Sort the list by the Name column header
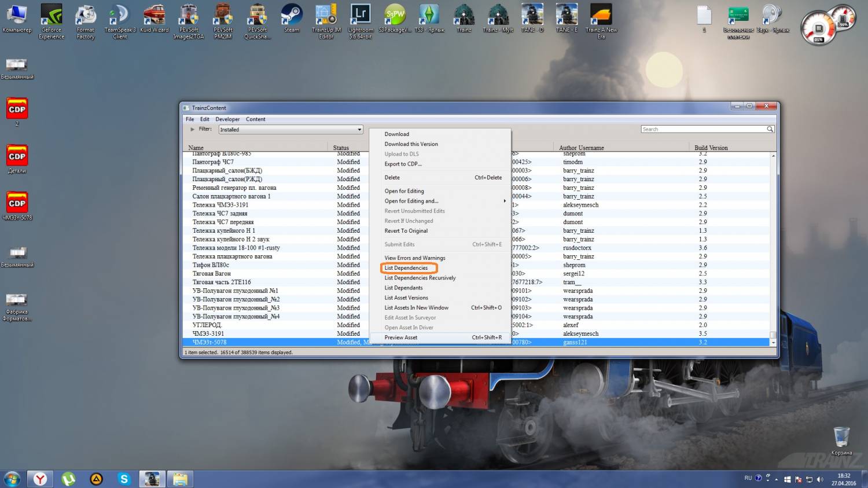 pos(196,148)
